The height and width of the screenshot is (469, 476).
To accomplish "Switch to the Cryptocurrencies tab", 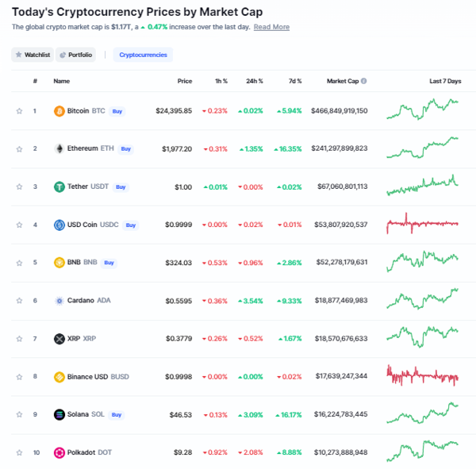I will pos(143,55).
